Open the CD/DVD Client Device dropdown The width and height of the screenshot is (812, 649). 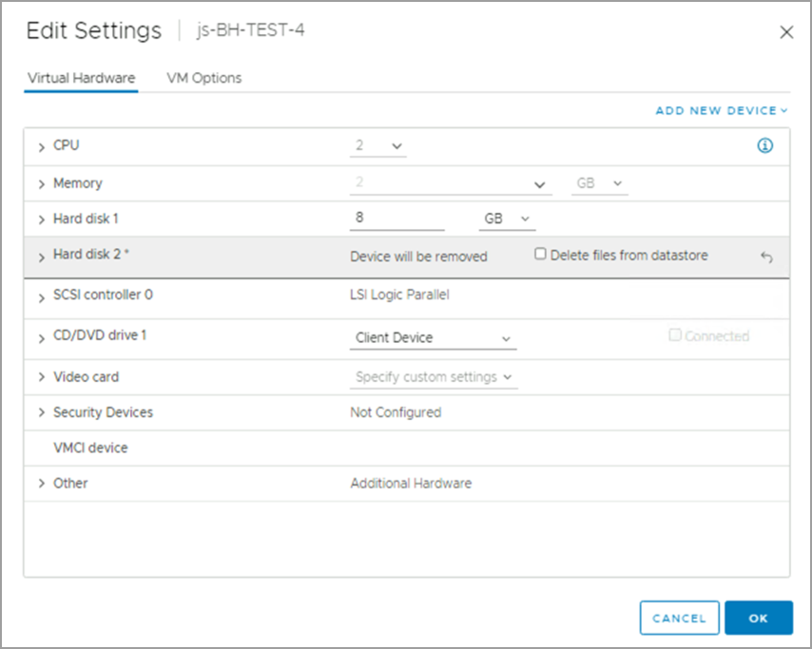point(433,338)
